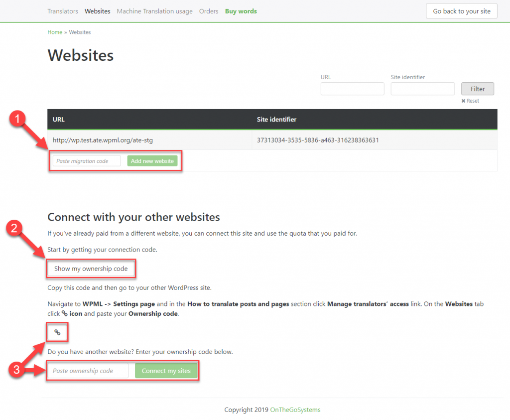
Task: Switch to Machine Translation usage tab
Action: [x=155, y=11]
